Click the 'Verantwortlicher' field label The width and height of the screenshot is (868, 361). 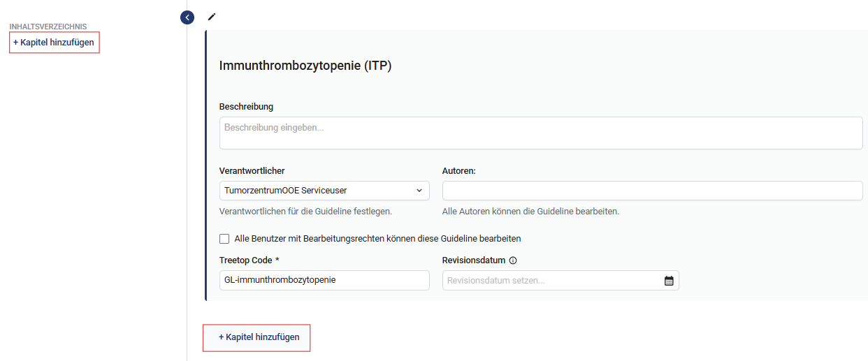coord(252,171)
